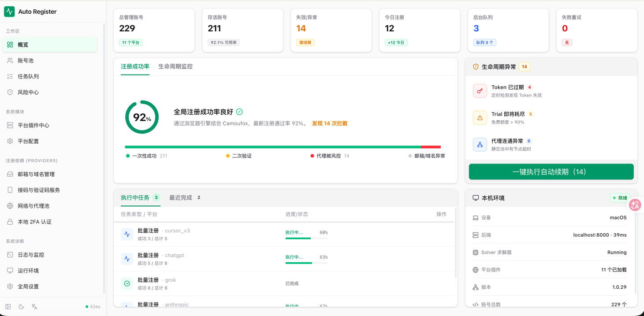
Task: Click the 本机环境 monitor icon
Action: [476, 198]
